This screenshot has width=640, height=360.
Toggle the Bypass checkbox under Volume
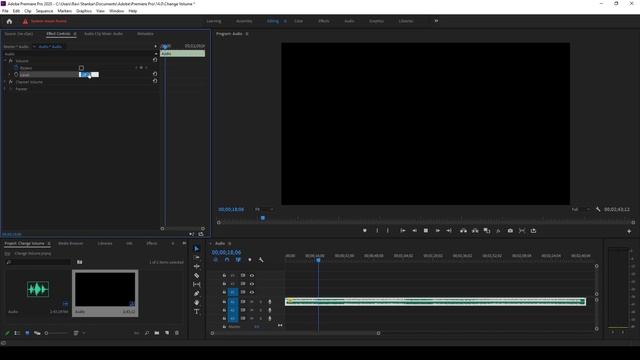click(81, 68)
